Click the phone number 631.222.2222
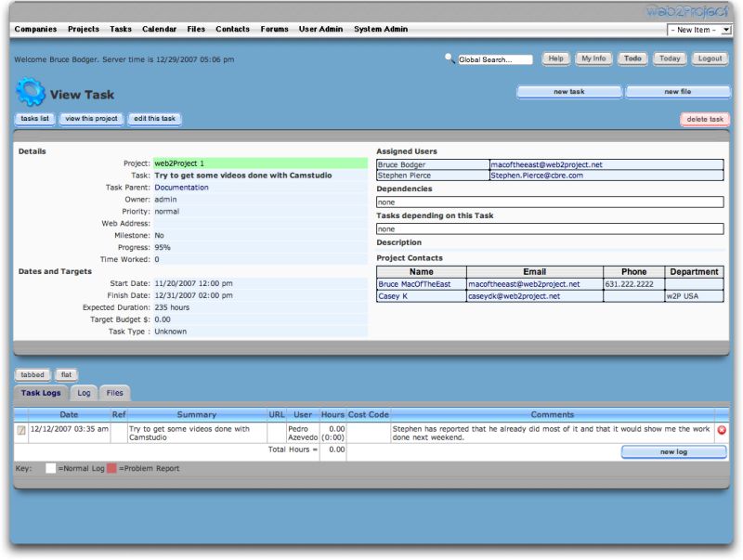Viewport: 743px width, 560px height. click(x=630, y=284)
